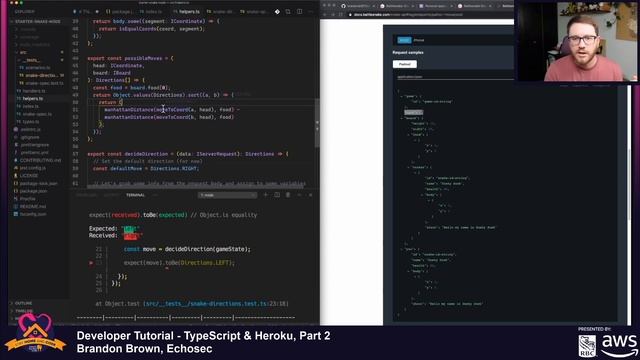Click the source control diamond icon in editor toolbar

coord(277,12)
